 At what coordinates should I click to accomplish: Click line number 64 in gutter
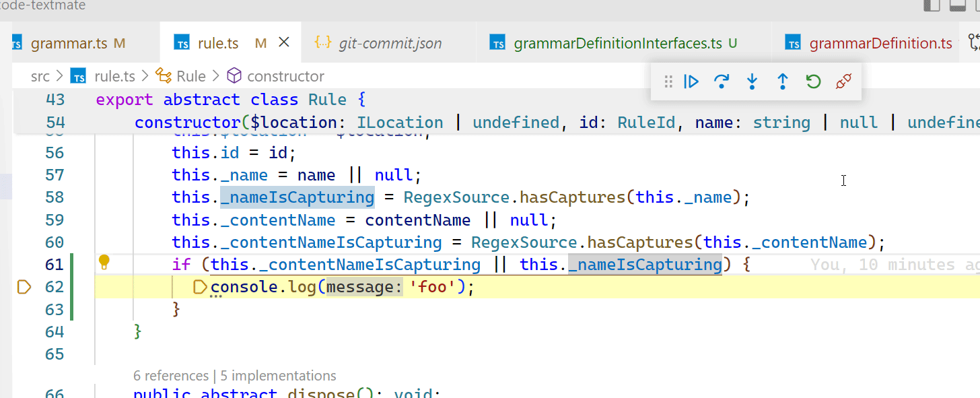point(55,332)
